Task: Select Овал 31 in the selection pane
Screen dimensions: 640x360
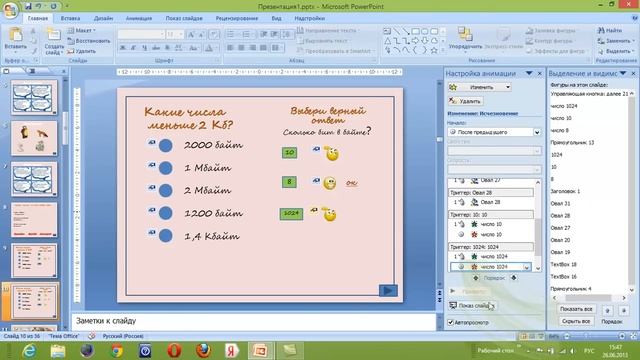Action: (x=560, y=203)
